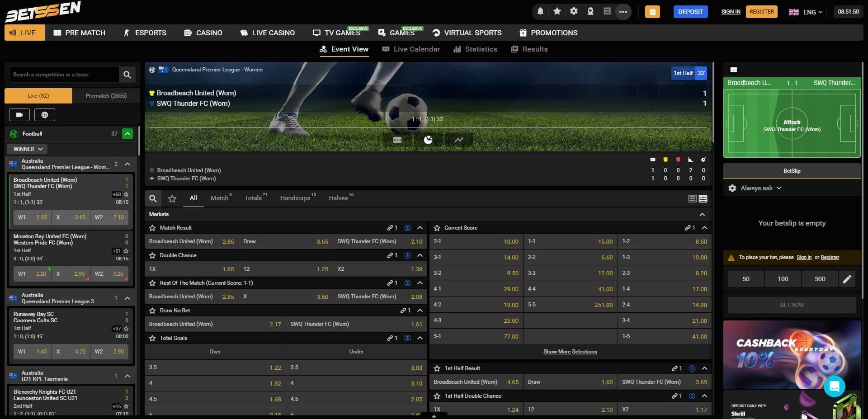Collapse the Football sports section
The image size is (868, 419).
(x=127, y=134)
